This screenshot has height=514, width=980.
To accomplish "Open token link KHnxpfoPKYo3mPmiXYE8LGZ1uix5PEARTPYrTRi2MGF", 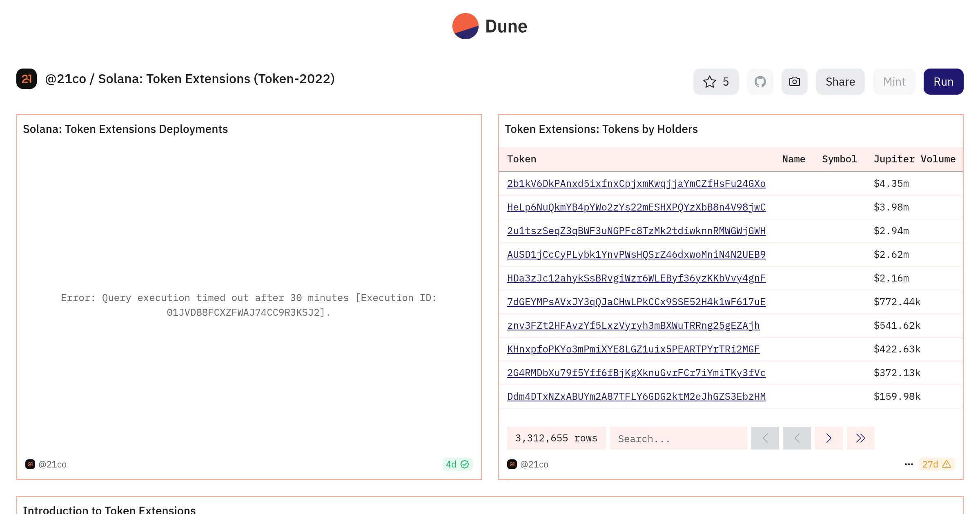I will click(633, 349).
